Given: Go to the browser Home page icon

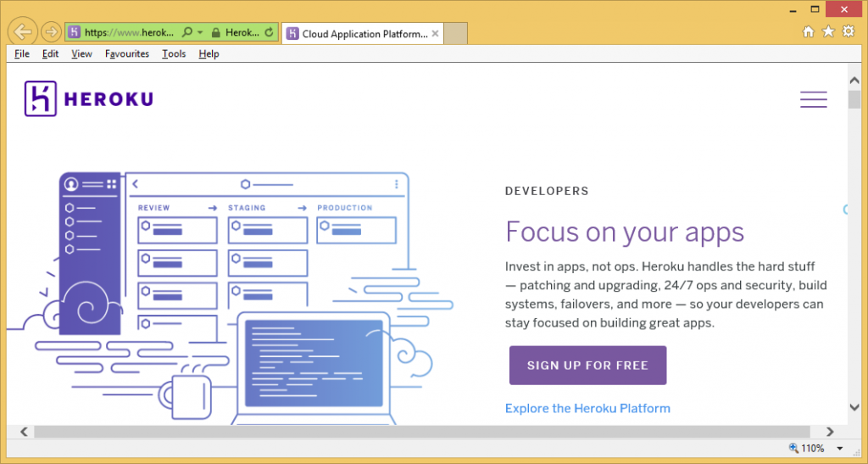Looking at the screenshot, I should [809, 32].
